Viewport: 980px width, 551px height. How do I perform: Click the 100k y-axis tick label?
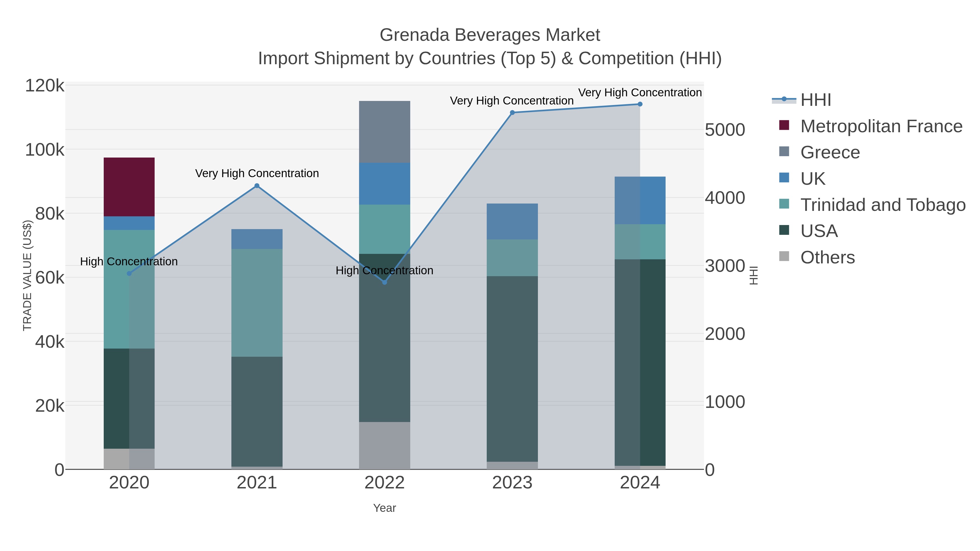(x=45, y=150)
